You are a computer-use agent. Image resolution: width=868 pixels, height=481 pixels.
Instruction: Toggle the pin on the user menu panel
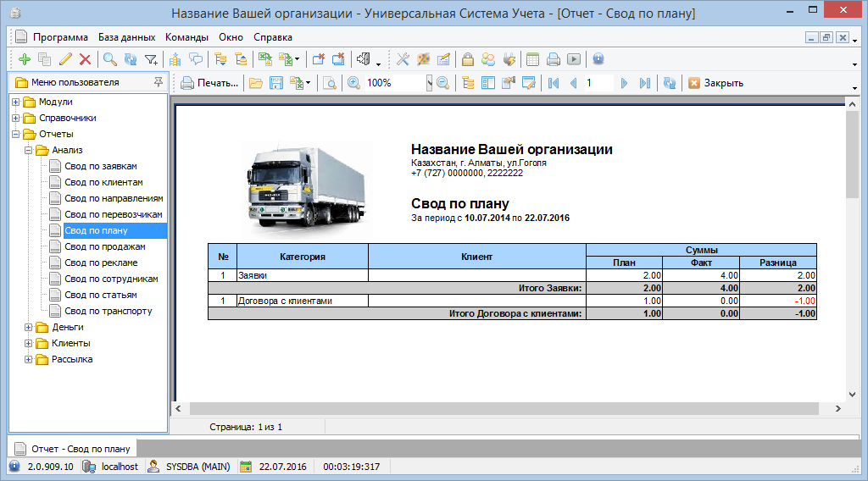158,82
